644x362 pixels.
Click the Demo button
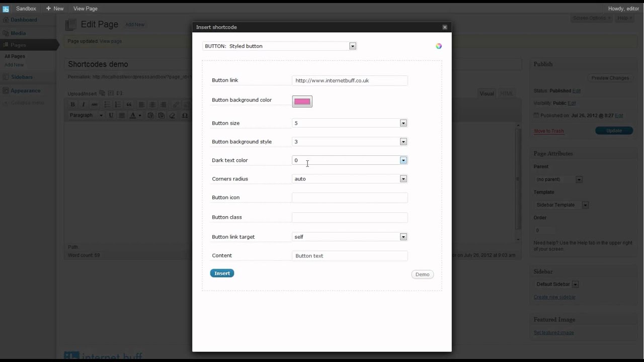click(422, 274)
